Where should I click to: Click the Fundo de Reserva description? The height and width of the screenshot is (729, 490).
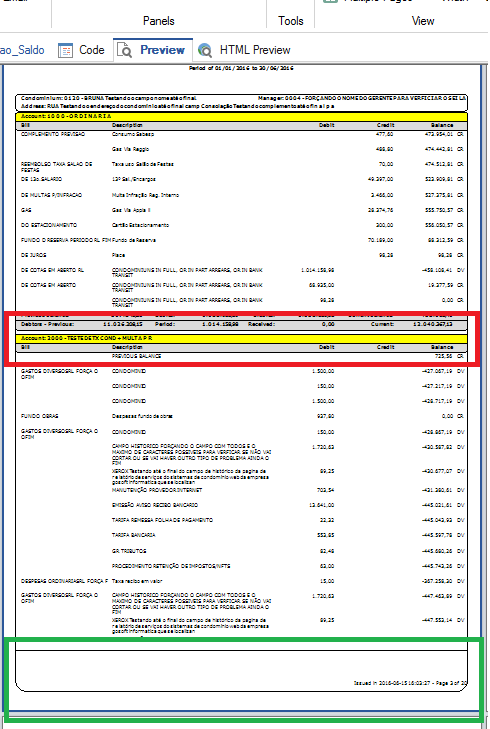(x=133, y=240)
